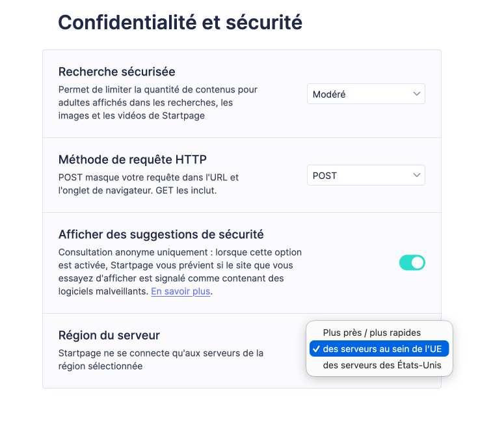Open the Recherche sécurisée Modéré dropdown

(x=365, y=94)
